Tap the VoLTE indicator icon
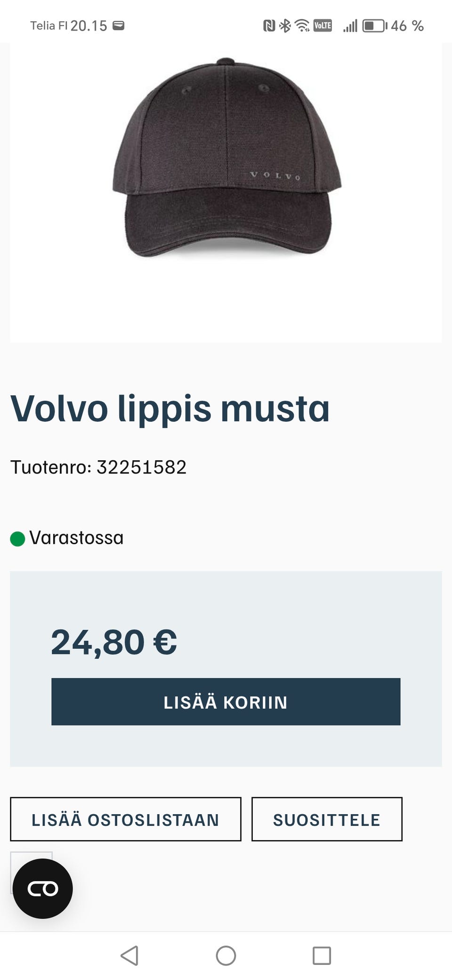The height and width of the screenshot is (980, 452). pyautogui.click(x=323, y=25)
